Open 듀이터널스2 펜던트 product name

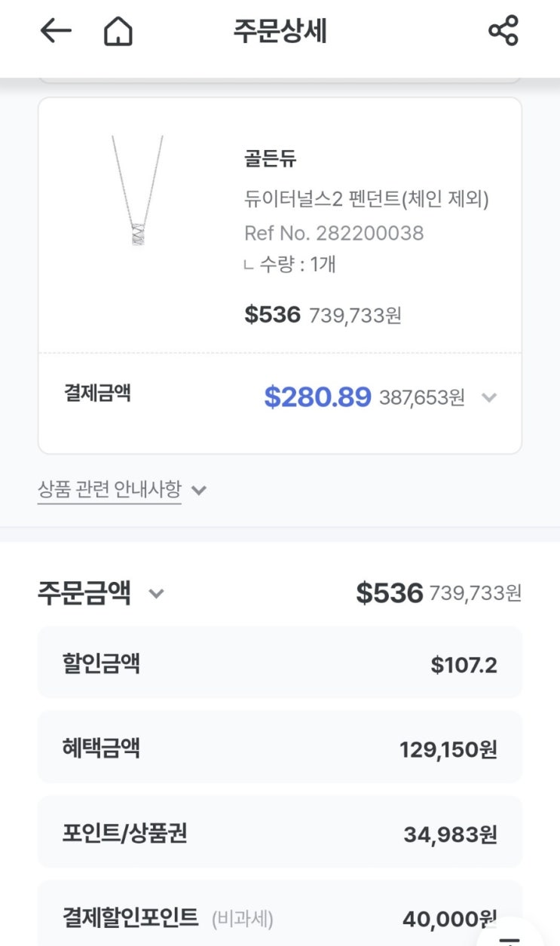pos(366,199)
